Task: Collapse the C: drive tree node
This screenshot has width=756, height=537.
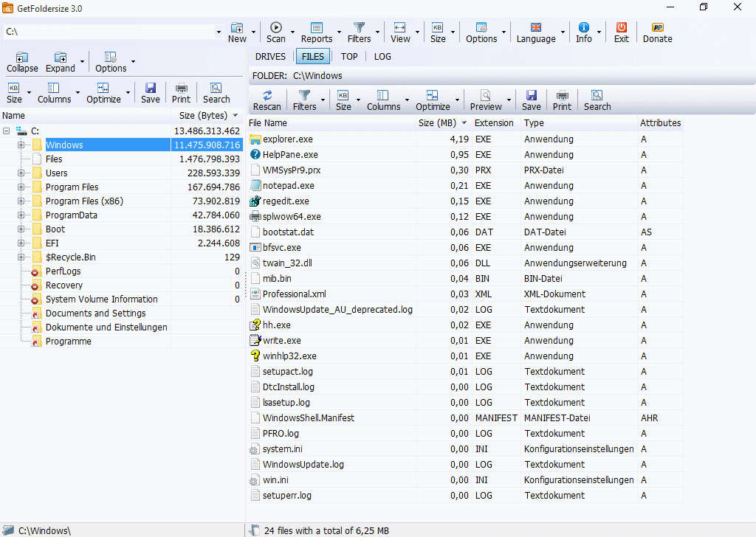Action: [6, 131]
